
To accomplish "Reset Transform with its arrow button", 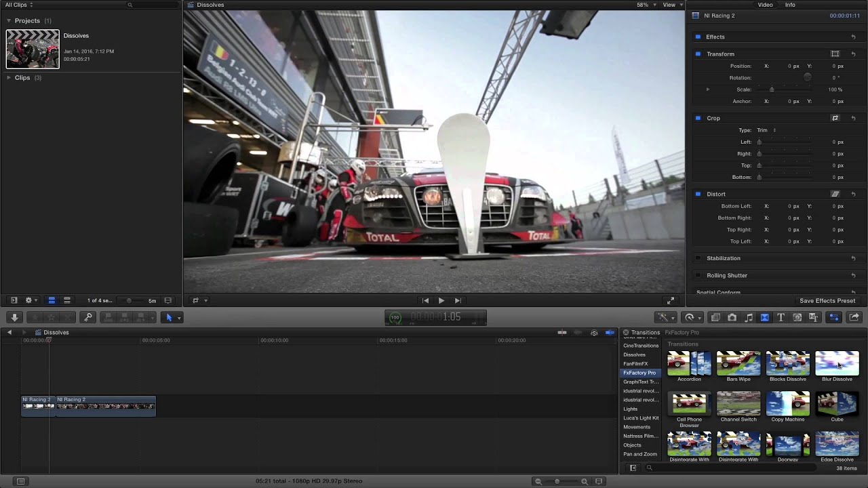I will pyautogui.click(x=854, y=54).
